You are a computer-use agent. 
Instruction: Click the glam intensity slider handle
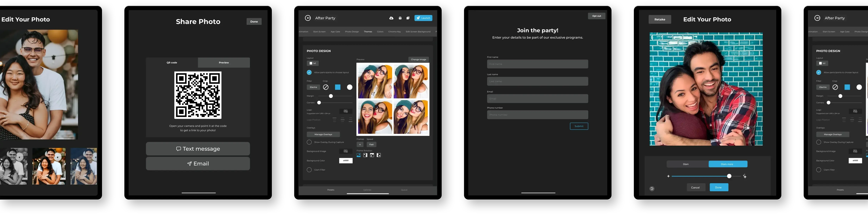point(729,176)
